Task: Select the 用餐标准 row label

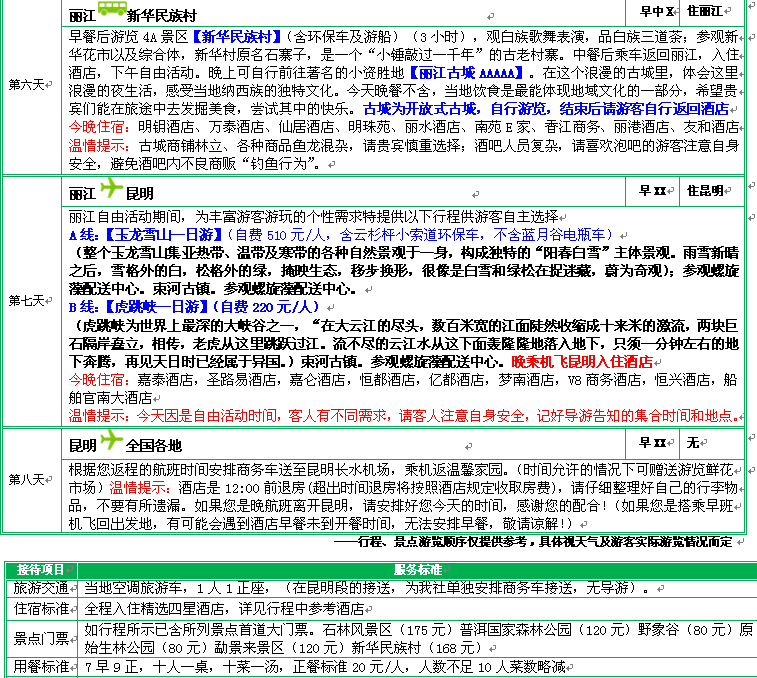Action: [41, 666]
